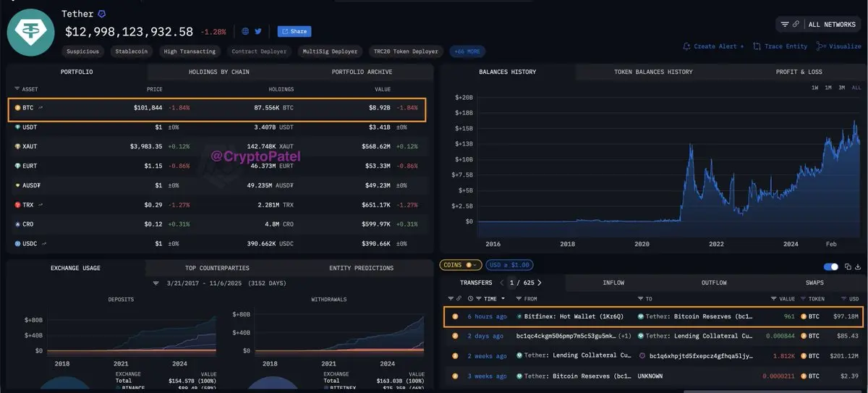Open the Visualize link
Screen dimensions: 868x393
[839, 46]
